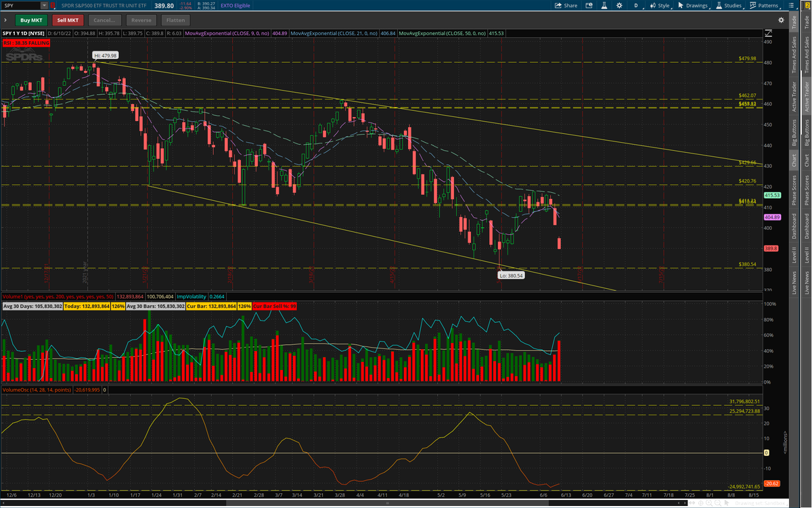Click the SPY 1 Y 1D [NYSE] chart label

(24, 32)
